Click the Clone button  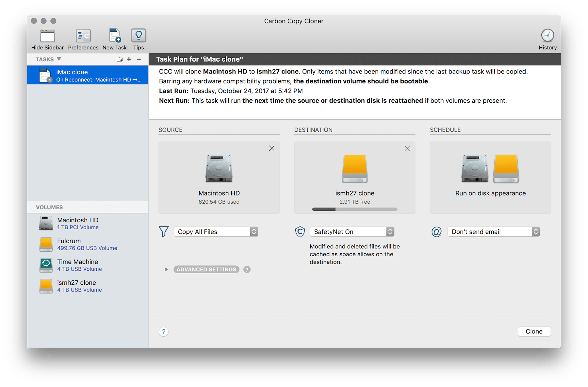click(x=534, y=331)
